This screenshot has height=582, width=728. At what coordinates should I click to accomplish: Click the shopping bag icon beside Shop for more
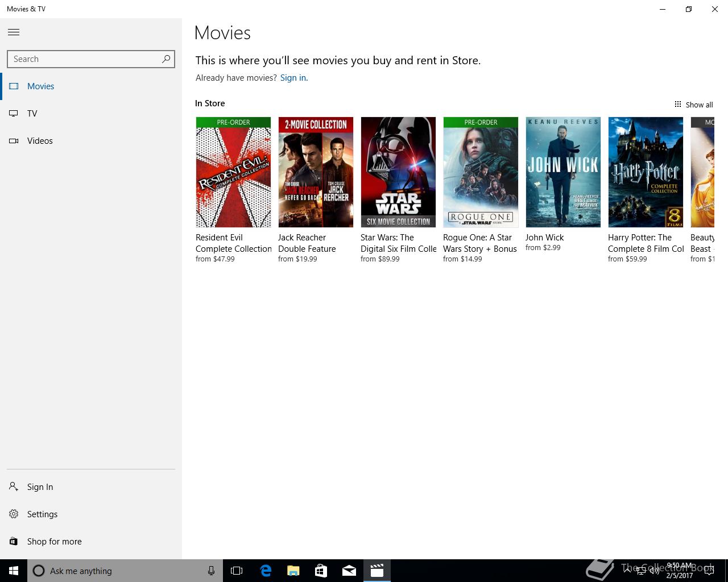14,542
